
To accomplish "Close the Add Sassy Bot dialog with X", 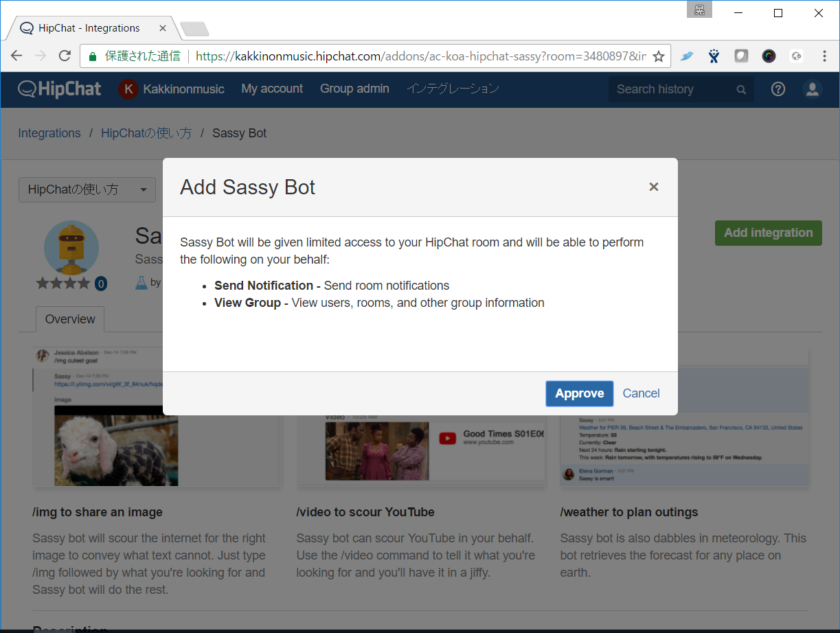I will [654, 187].
